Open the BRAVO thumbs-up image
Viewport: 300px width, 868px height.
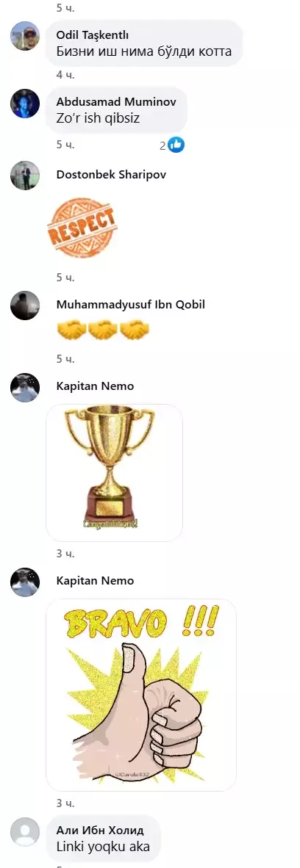tap(141, 695)
